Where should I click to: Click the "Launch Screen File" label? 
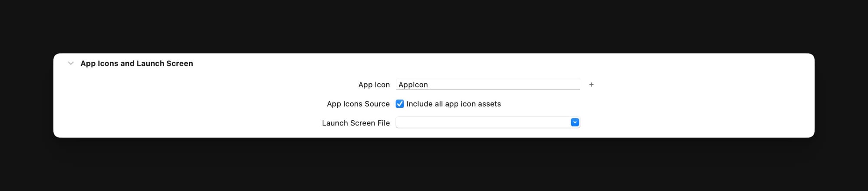point(355,123)
